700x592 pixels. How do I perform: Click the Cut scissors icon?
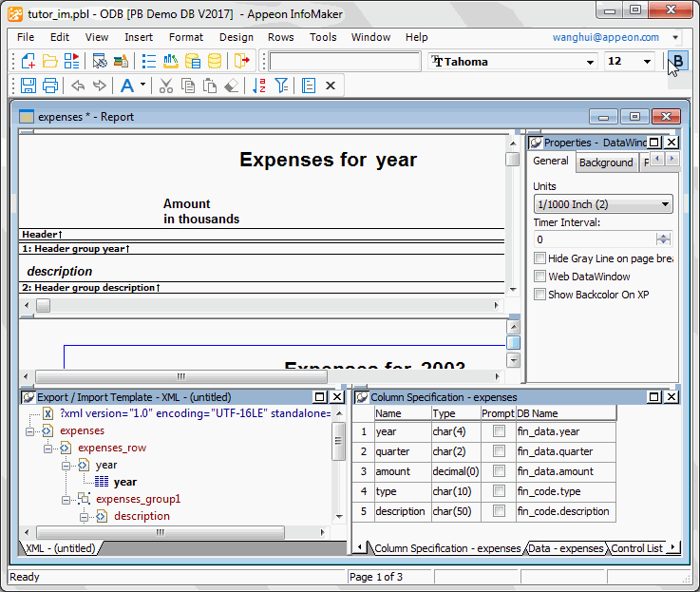click(x=166, y=86)
